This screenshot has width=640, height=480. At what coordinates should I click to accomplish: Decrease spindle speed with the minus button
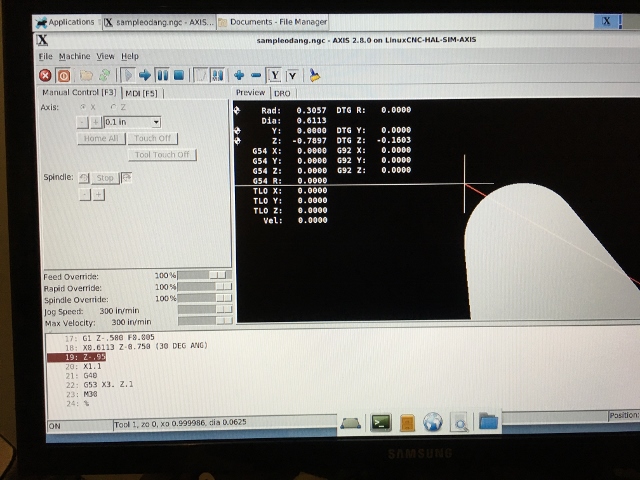(84, 195)
